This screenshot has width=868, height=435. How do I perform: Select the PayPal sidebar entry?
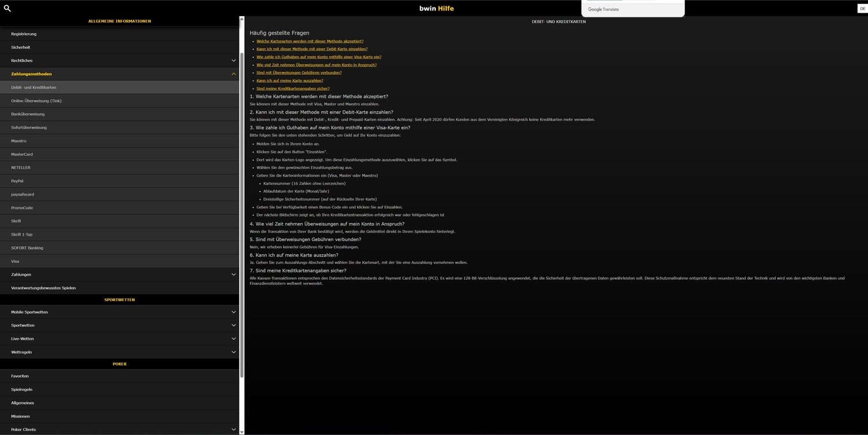119,181
